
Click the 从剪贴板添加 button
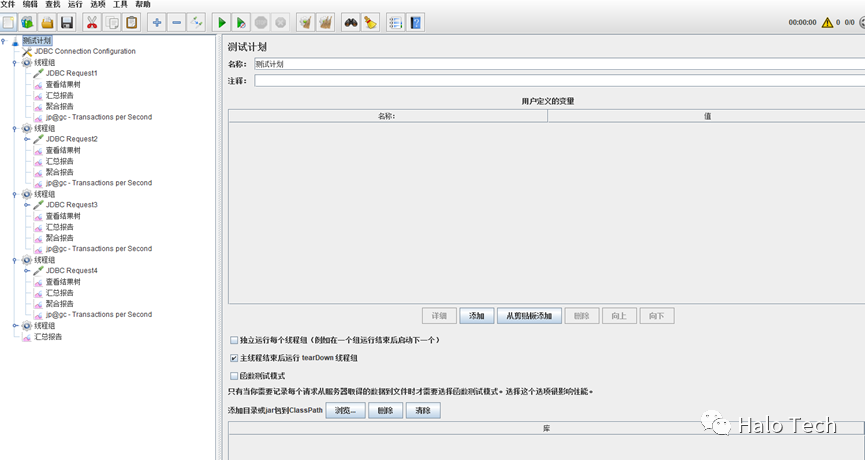[x=529, y=316]
